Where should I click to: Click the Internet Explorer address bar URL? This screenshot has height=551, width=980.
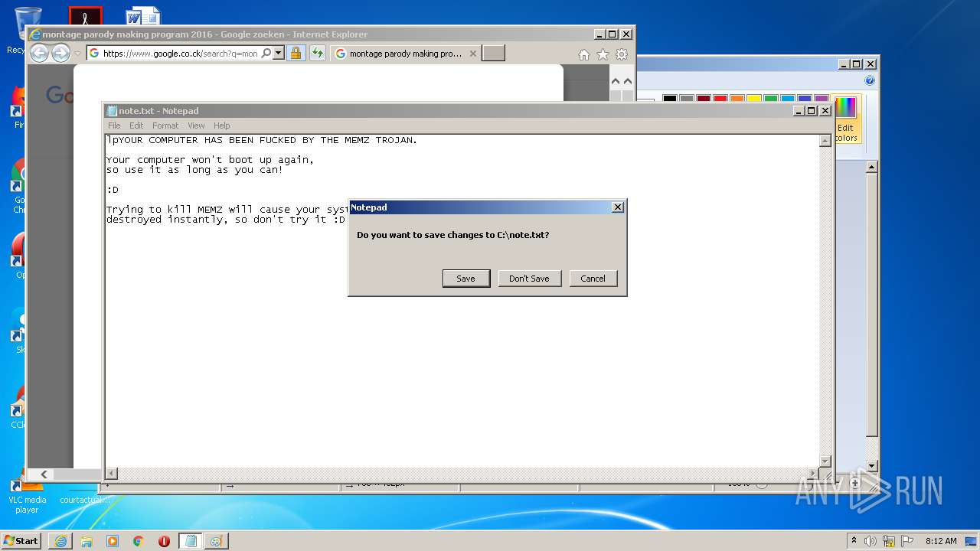180,54
